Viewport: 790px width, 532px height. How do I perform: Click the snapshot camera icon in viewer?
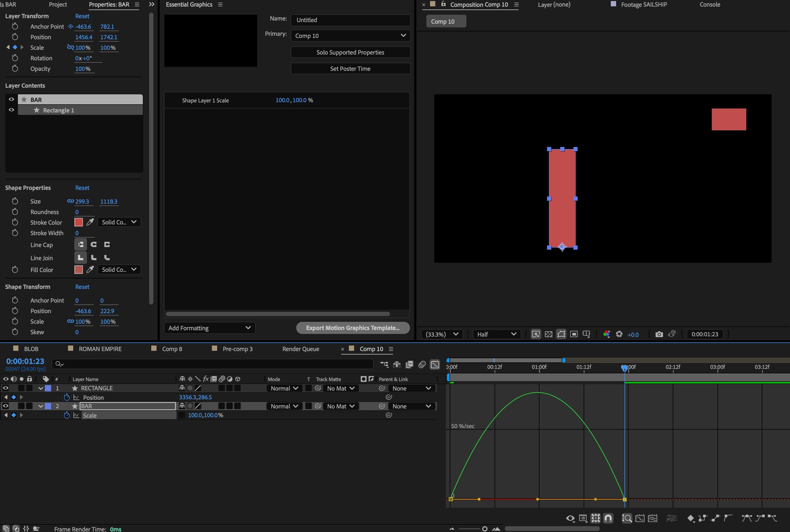[659, 334]
